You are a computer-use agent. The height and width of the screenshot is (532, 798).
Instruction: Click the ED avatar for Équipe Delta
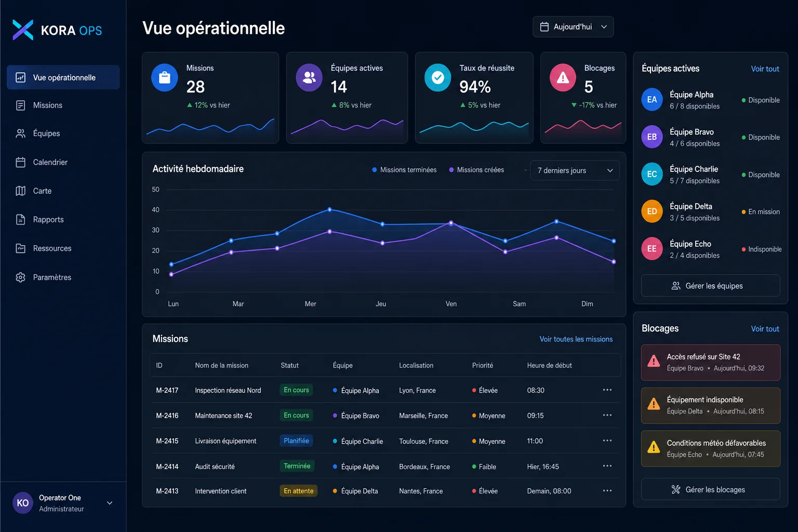(x=652, y=211)
